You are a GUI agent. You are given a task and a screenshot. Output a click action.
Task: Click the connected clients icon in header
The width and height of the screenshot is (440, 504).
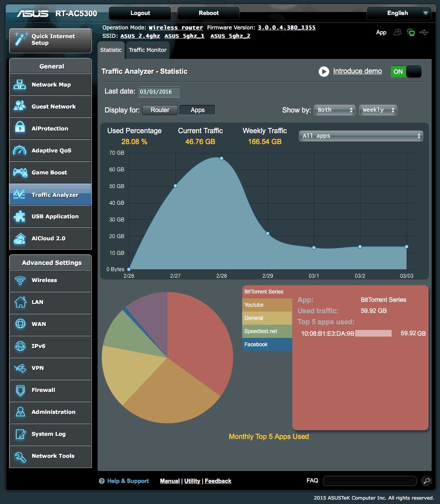tap(397, 33)
